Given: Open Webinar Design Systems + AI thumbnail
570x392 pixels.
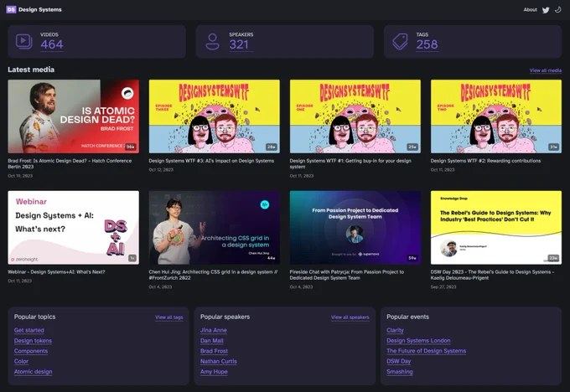Looking at the screenshot, I should (x=74, y=228).
